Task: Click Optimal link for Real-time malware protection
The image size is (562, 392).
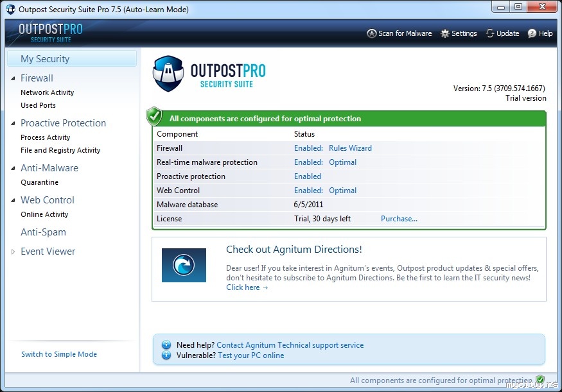Action: (342, 162)
